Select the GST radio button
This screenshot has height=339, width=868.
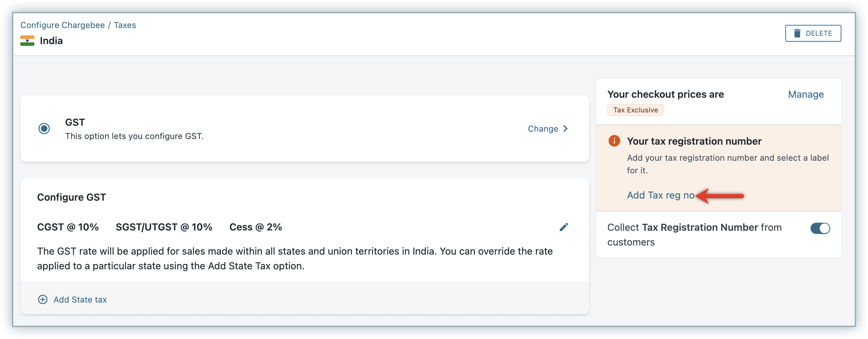(44, 129)
